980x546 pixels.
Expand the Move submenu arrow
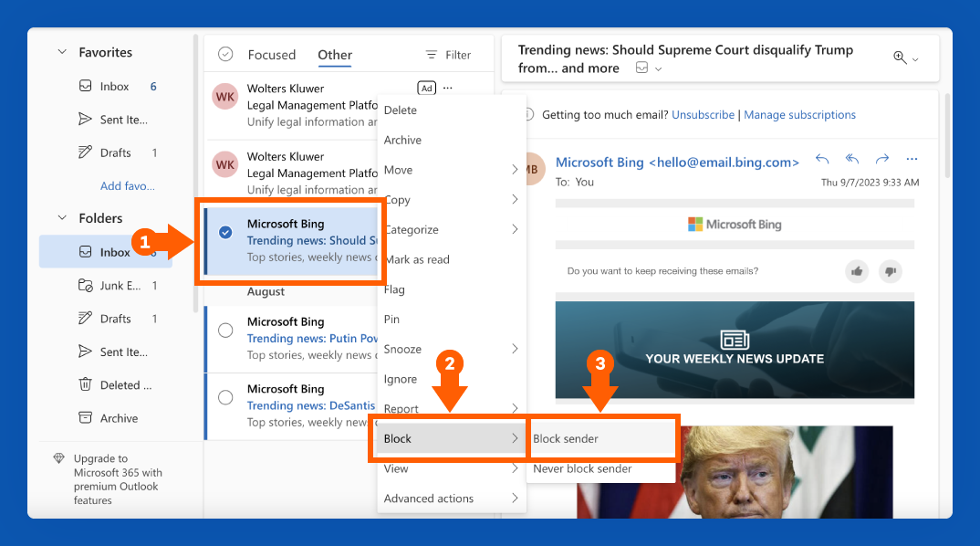click(x=515, y=170)
